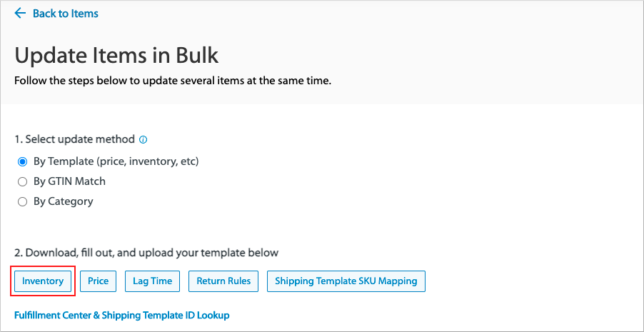Open Fulfillment Center & Shipping Template ID Lookup

click(122, 316)
